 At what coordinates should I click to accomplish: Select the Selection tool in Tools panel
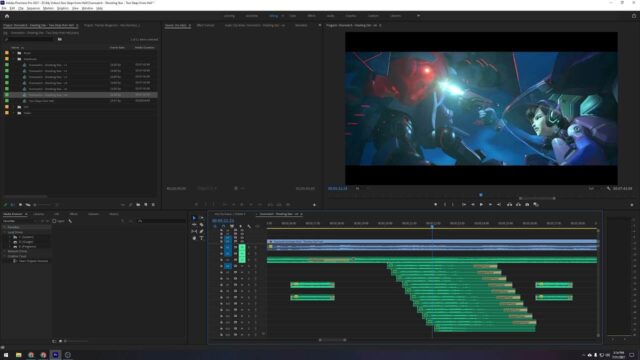pyautogui.click(x=194, y=218)
